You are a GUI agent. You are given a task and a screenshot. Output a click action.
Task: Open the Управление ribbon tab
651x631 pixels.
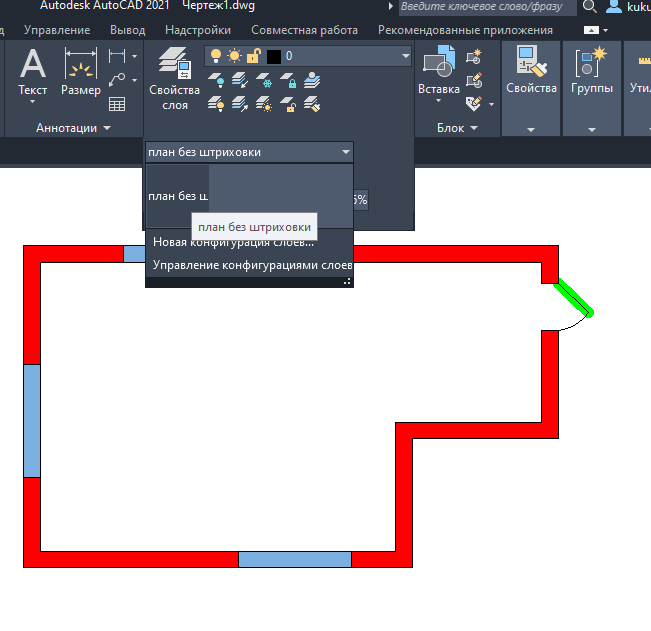(x=57, y=30)
